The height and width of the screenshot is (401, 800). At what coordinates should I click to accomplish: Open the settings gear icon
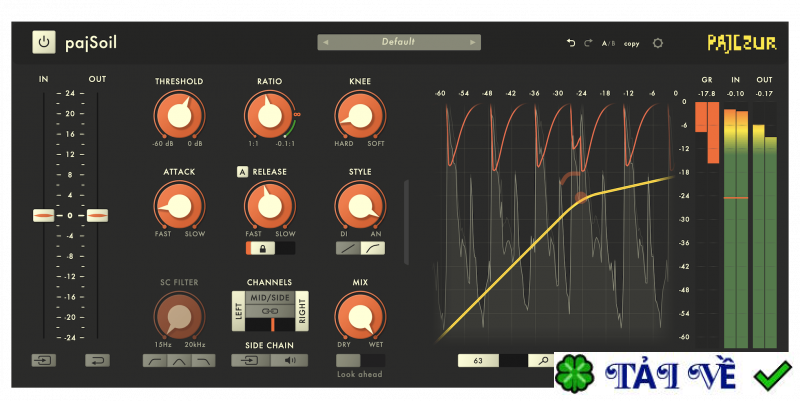(658, 43)
